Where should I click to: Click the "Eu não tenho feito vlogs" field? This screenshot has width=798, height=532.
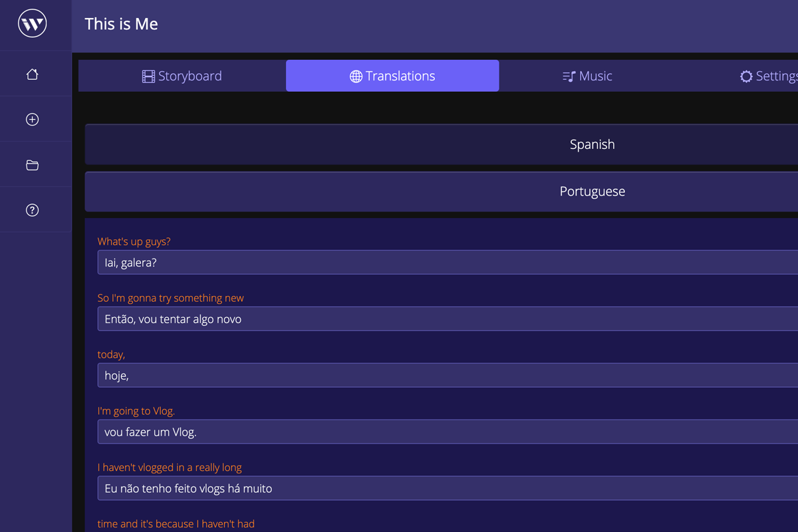[x=446, y=489]
